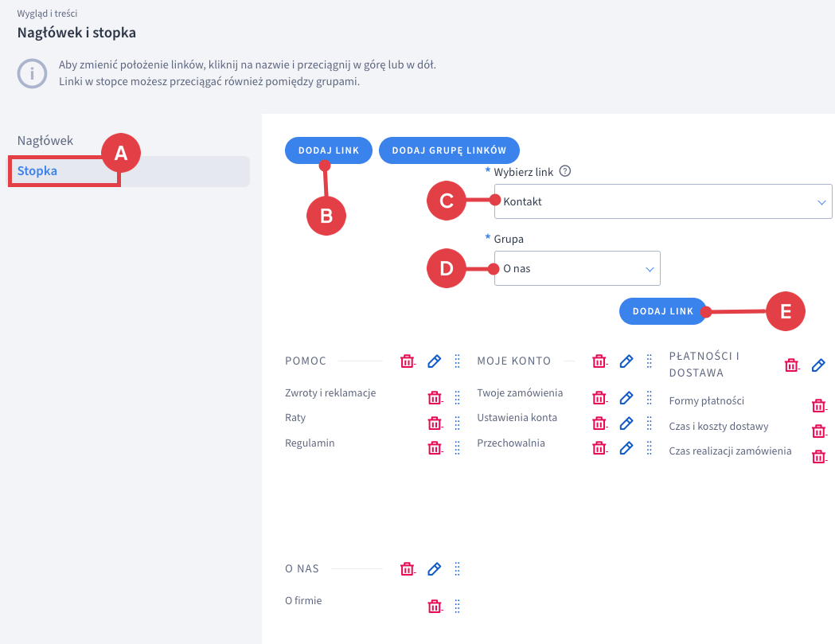The width and height of the screenshot is (835, 644).
Task: Delete the POMOC link group
Action: tap(407, 361)
